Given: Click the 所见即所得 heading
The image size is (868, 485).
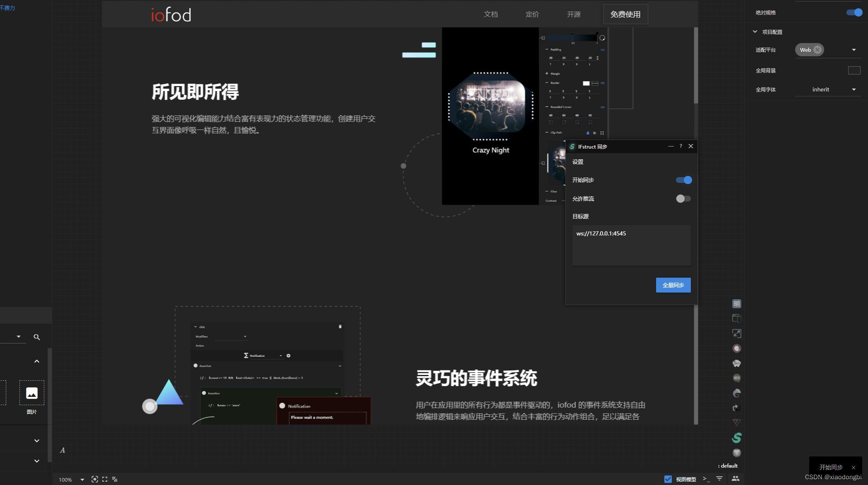Looking at the screenshot, I should (x=195, y=92).
